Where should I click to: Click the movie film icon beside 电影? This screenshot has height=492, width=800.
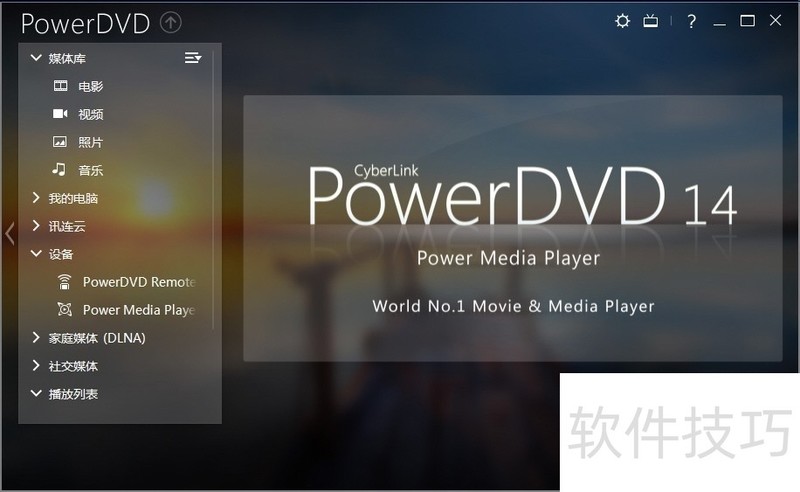(x=60, y=86)
